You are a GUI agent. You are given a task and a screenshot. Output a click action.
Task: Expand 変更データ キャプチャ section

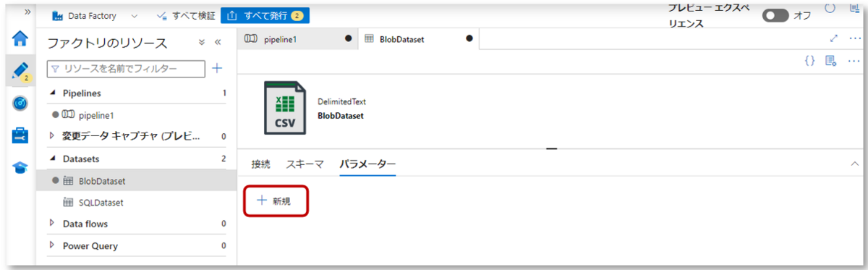click(52, 135)
